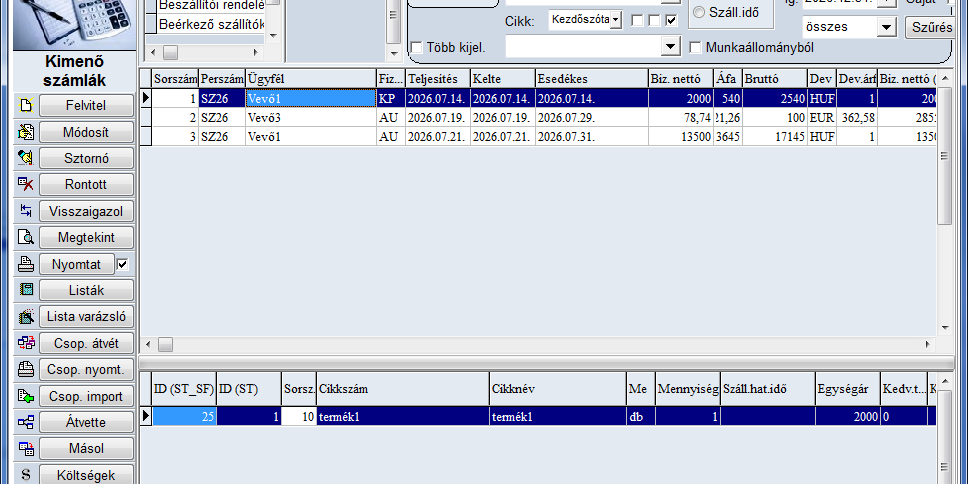The image size is (968, 484).
Task: Click the invoice grid's vertical scrollbar down arrow
Action: [x=944, y=328]
